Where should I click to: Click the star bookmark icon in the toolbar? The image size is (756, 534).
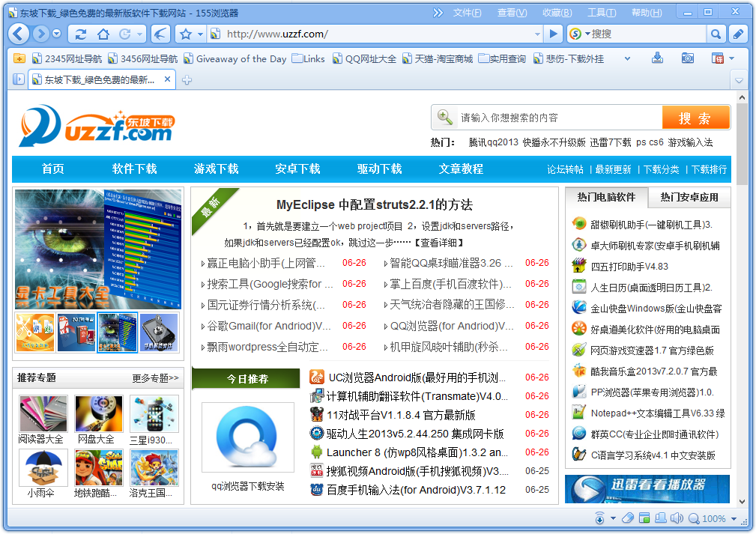186,34
